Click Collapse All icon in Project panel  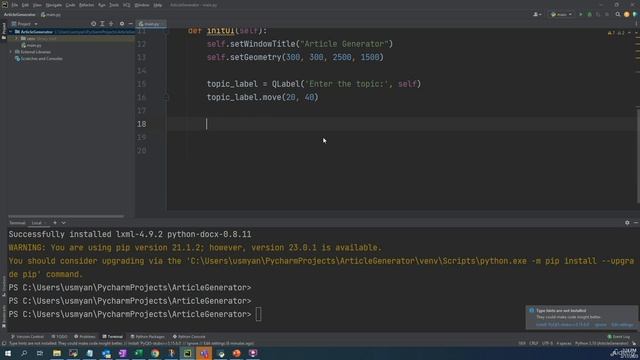(x=111, y=24)
